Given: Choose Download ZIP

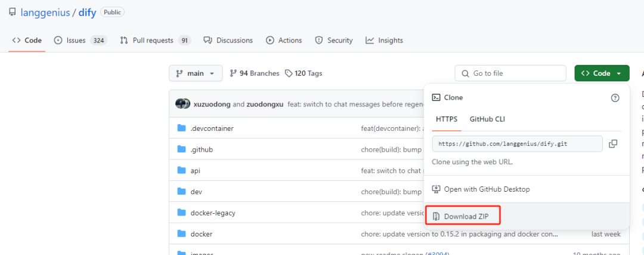Looking at the screenshot, I should pyautogui.click(x=527, y=216).
